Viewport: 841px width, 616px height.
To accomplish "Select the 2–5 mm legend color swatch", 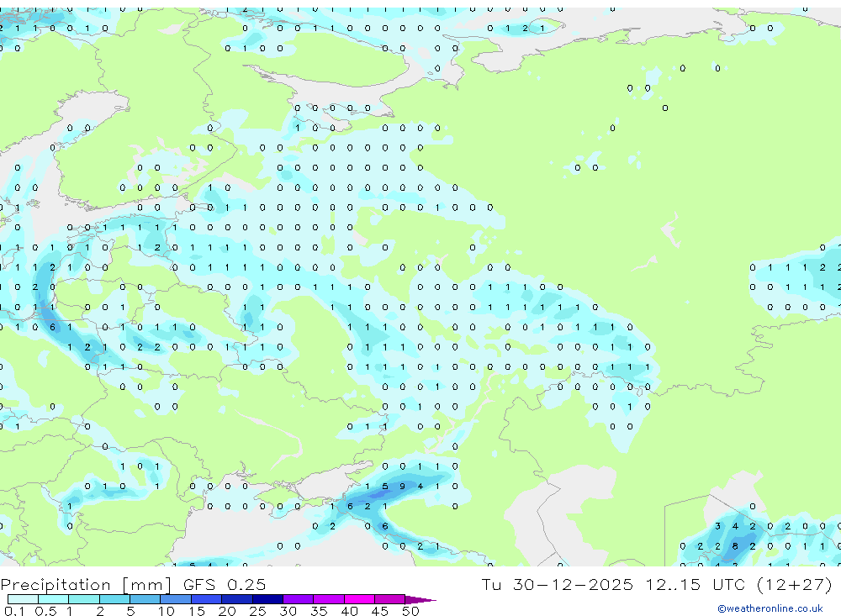I will [114, 599].
